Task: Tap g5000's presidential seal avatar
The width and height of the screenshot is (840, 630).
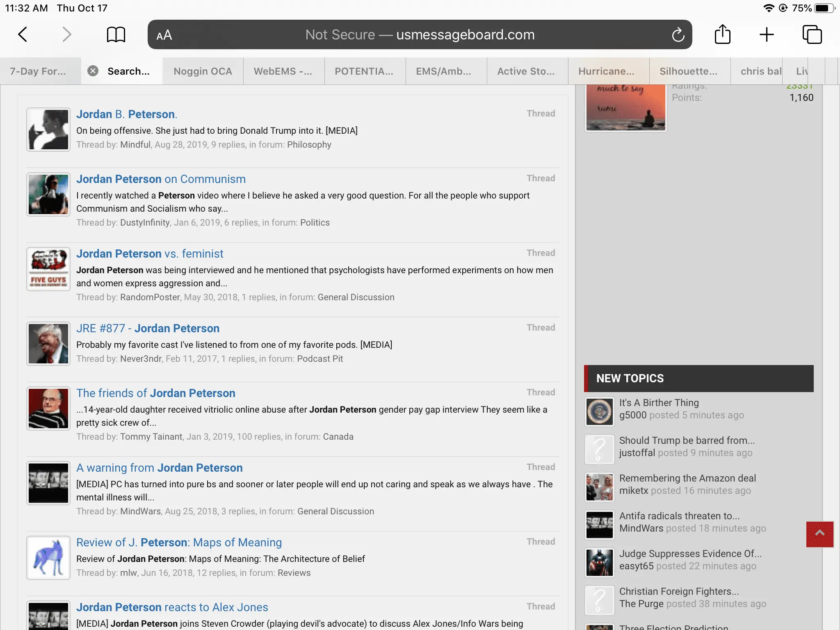Action: click(x=600, y=412)
